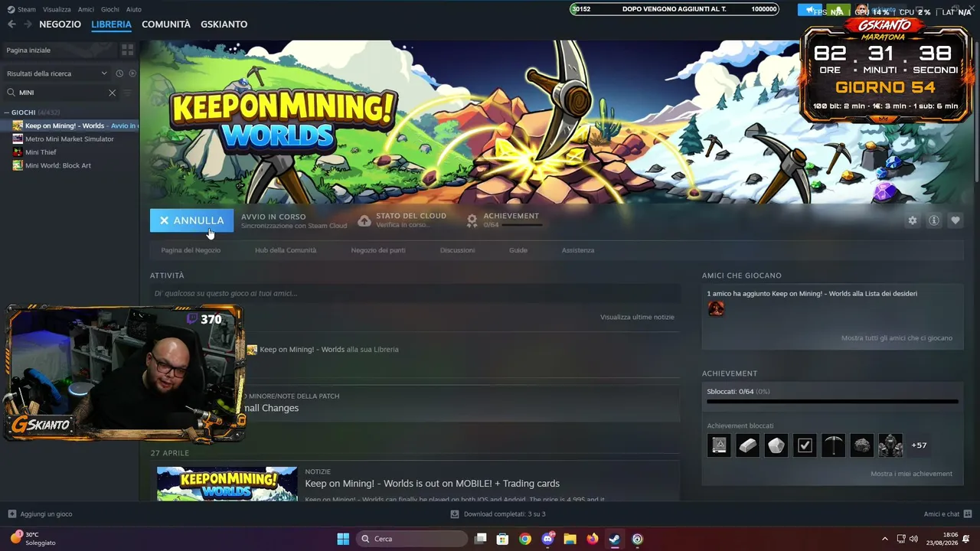The image size is (980, 551).
Task: Add game to favorites heart icon
Action: coord(955,220)
